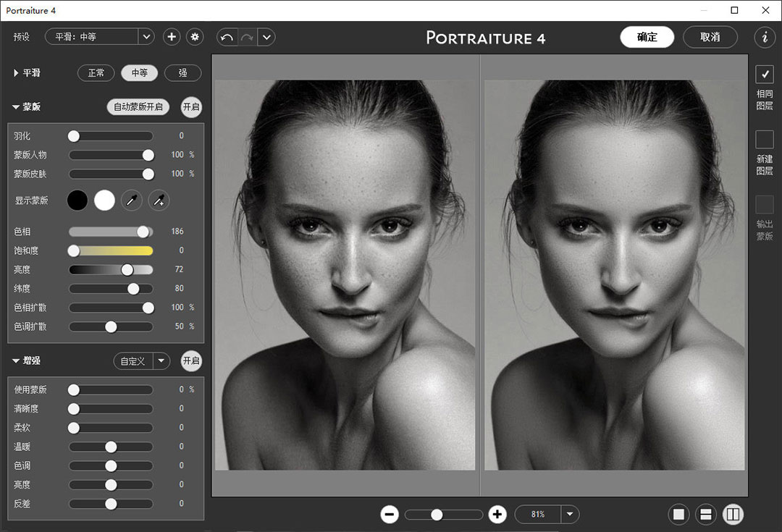
Task: Open preset settings gear icon
Action: (195, 37)
